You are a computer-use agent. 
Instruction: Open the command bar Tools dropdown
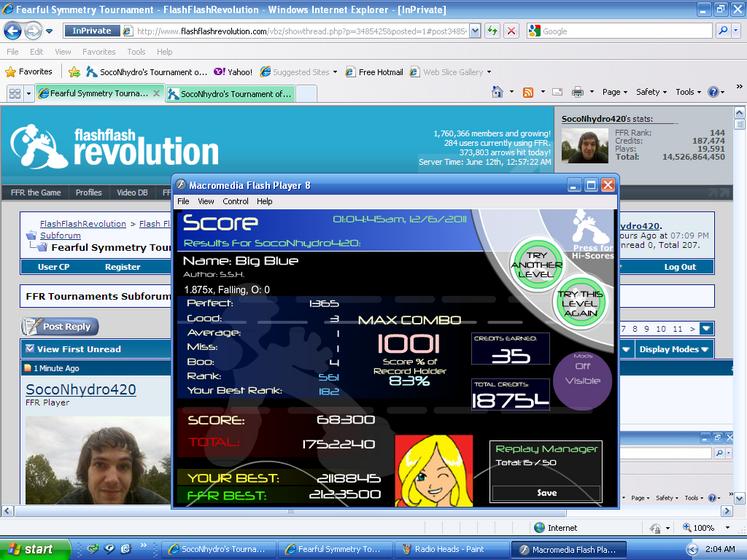click(688, 92)
